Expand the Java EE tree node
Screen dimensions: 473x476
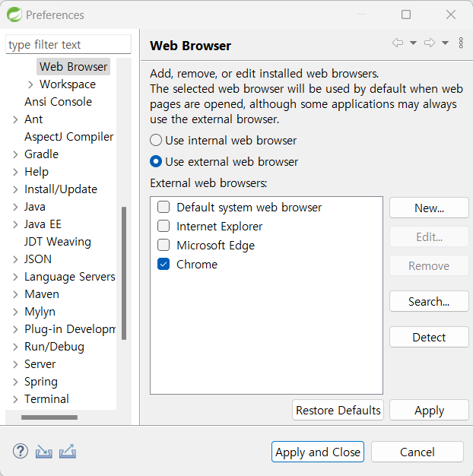tap(15, 224)
